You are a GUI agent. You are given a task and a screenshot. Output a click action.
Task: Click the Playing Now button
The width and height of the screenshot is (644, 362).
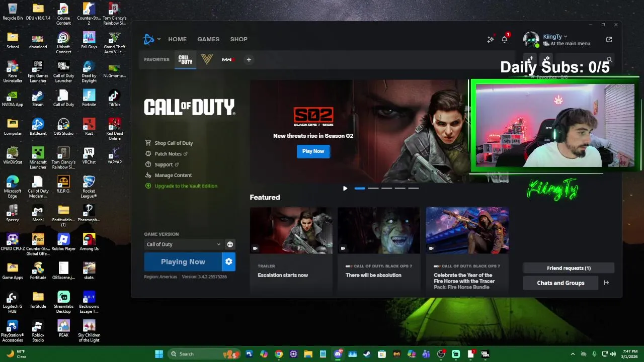click(183, 262)
